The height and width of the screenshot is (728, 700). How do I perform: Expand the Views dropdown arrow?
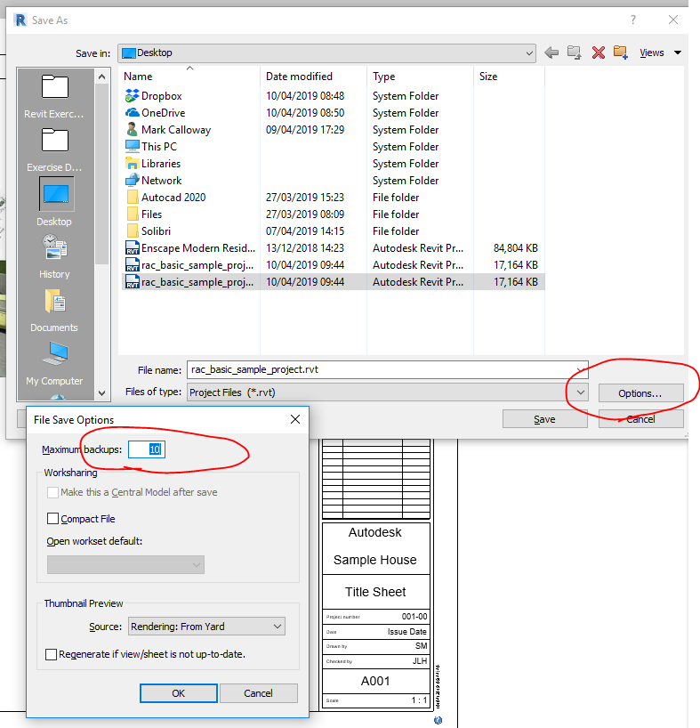tap(678, 53)
